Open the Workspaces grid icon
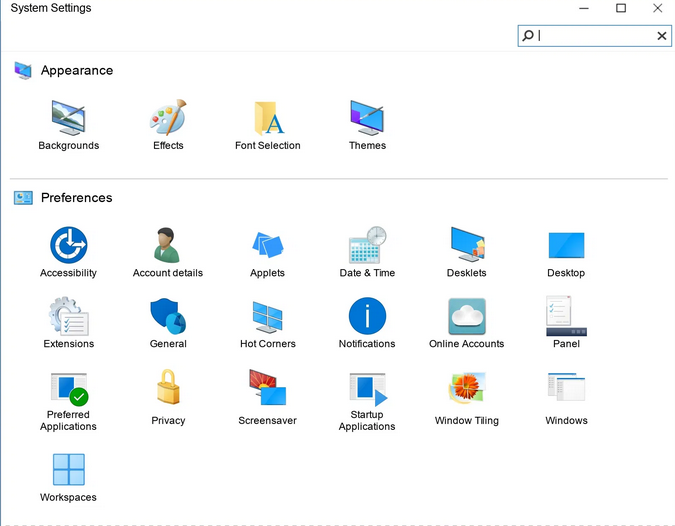This screenshot has height=526, width=675. (68, 469)
